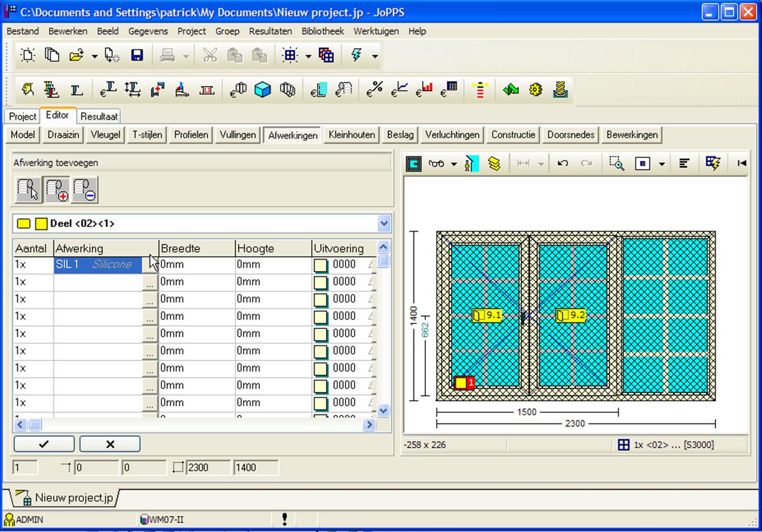
Task: Click the width field showing 2300
Action: (x=209, y=468)
